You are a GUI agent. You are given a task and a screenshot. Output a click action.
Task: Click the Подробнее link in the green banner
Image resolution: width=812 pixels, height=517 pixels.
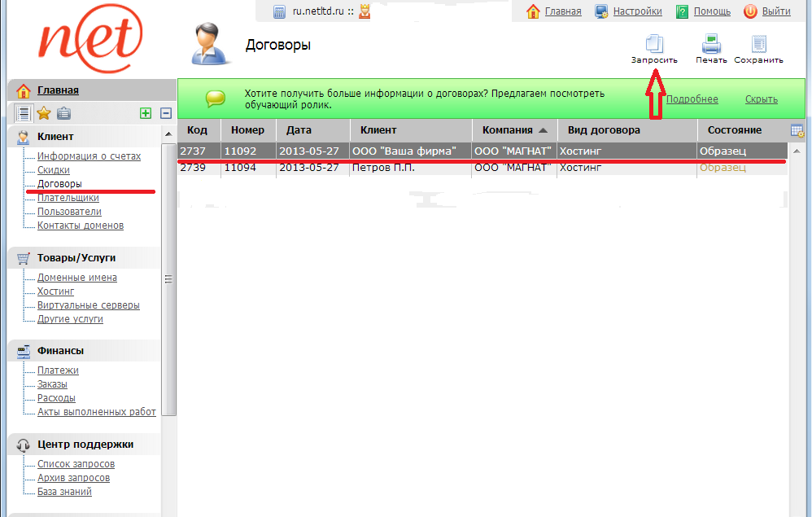coord(692,99)
